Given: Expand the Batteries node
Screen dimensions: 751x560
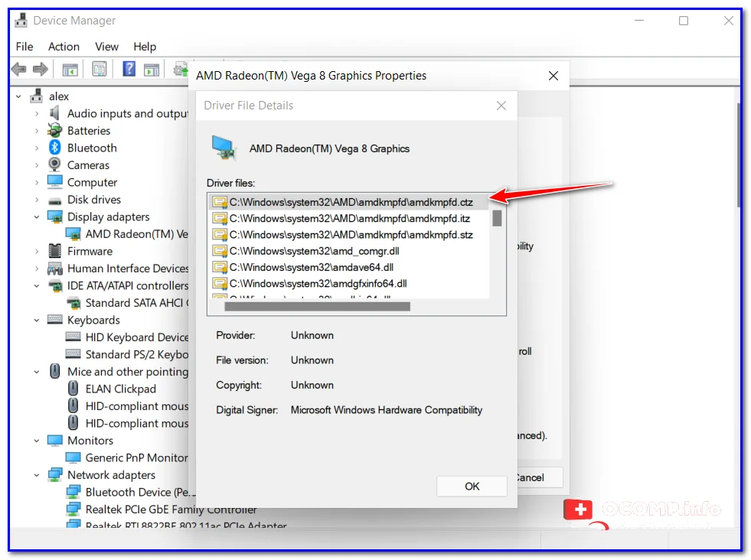Looking at the screenshot, I should (37, 131).
